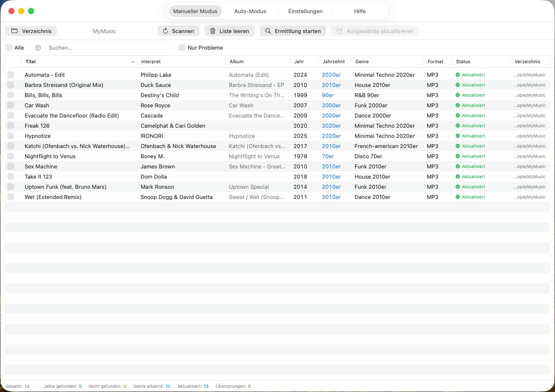The width and height of the screenshot is (555, 392).
Task: Click the status checkmark for Evacuate the Dancefloor
Action: (x=457, y=116)
